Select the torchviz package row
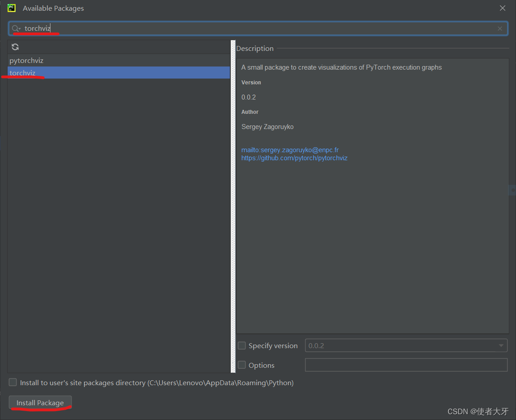 tap(119, 73)
